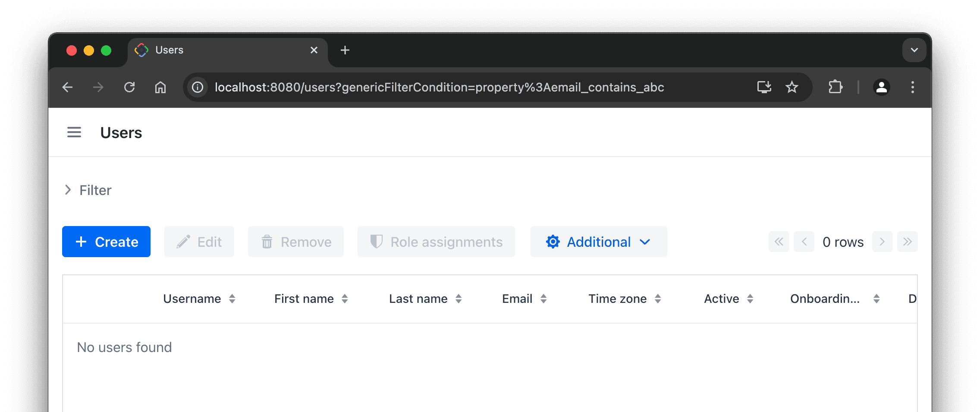Click the browser reload icon
The image size is (980, 412).
[x=129, y=88]
